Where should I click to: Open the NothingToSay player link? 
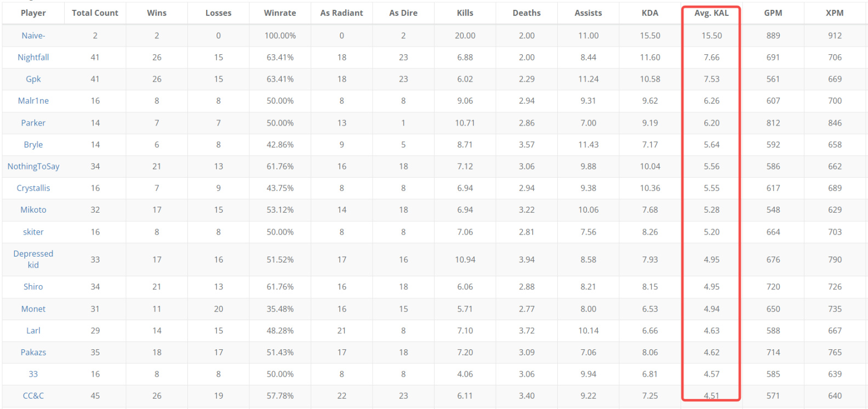coord(33,166)
